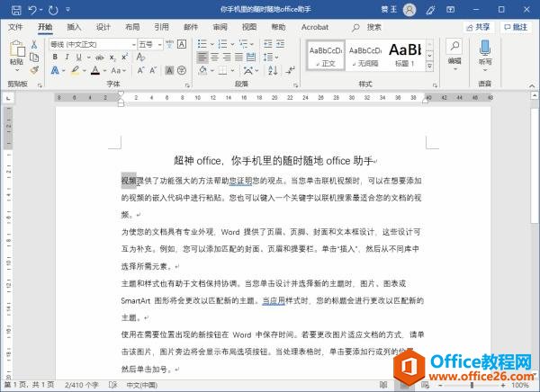Viewport: 540px width, 392px height.
Task: Click the Save icon in title bar
Action: pyautogui.click(x=16, y=10)
